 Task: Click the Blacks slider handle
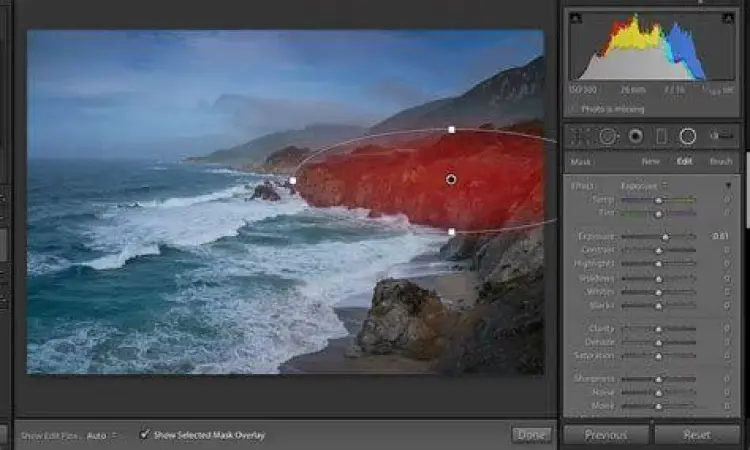[x=659, y=306]
